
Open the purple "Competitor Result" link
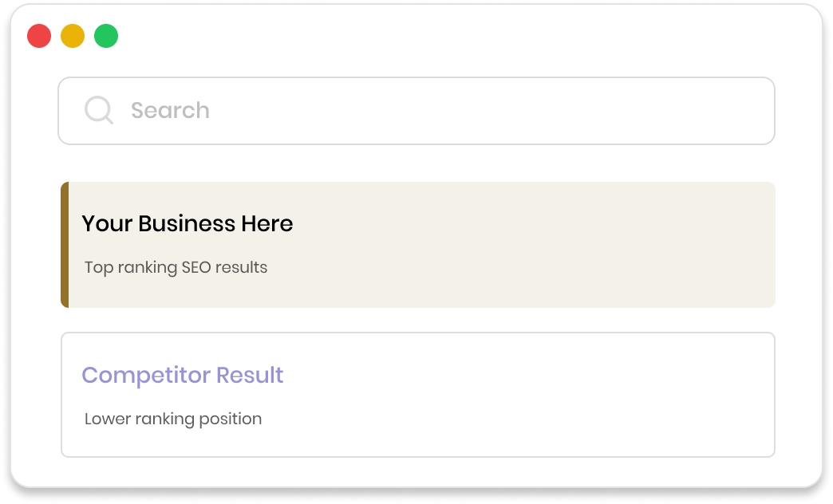[183, 375]
